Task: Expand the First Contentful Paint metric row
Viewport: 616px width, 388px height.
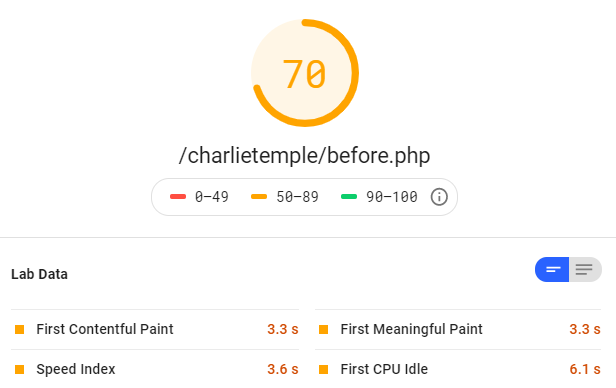Action: (x=155, y=329)
